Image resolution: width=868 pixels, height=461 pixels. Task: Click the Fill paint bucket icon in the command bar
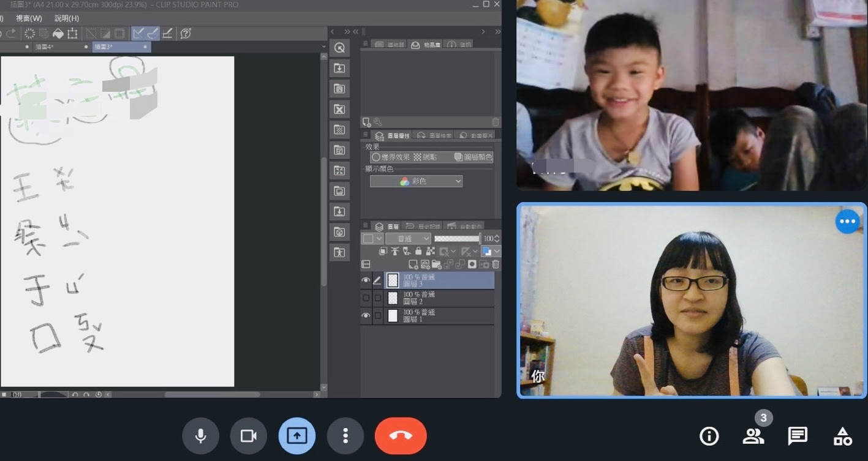(58, 33)
